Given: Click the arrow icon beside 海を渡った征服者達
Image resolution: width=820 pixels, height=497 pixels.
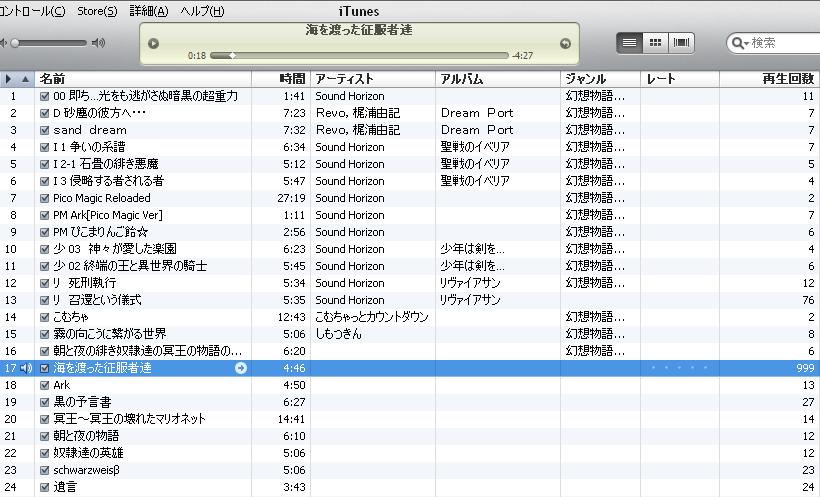Looking at the screenshot, I should pos(241,368).
